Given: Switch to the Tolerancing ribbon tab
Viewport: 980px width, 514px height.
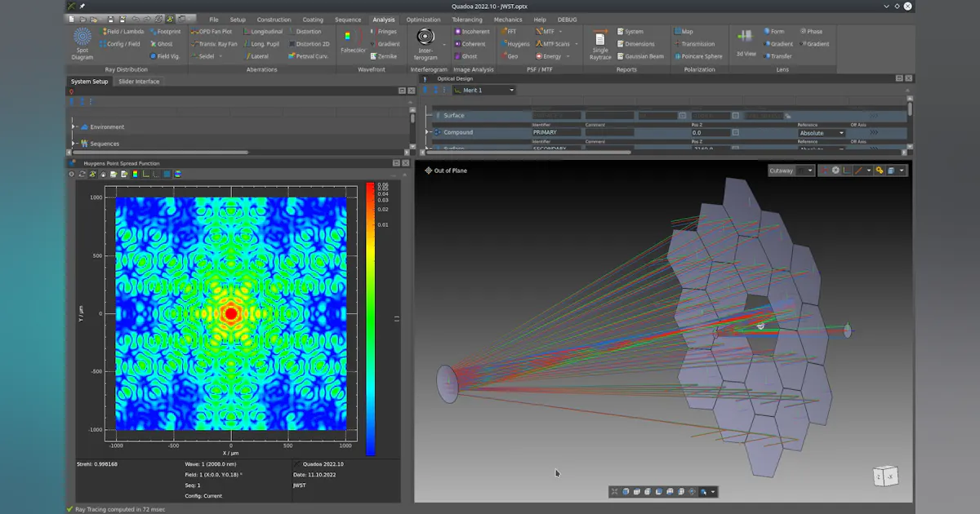Looking at the screenshot, I should (467, 19).
